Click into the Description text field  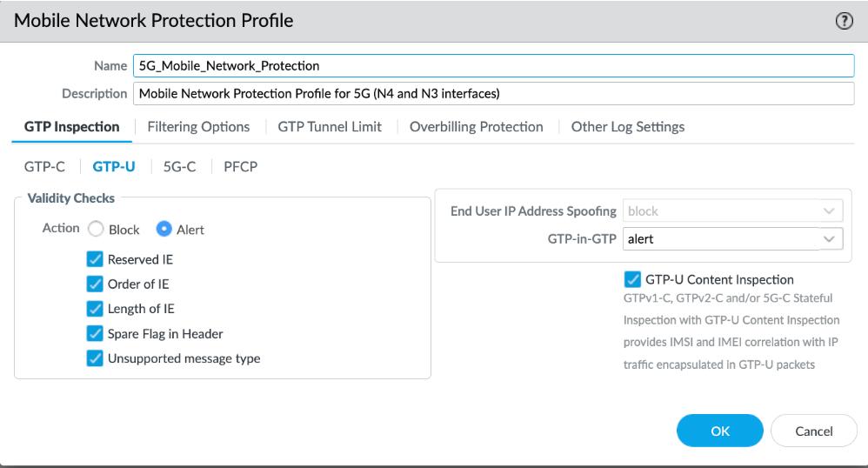pyautogui.click(x=493, y=93)
